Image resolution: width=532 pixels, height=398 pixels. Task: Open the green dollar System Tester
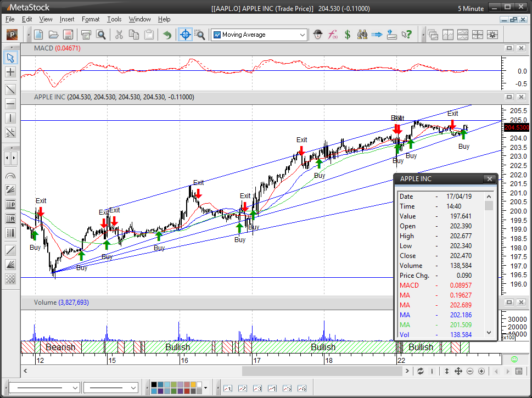348,35
